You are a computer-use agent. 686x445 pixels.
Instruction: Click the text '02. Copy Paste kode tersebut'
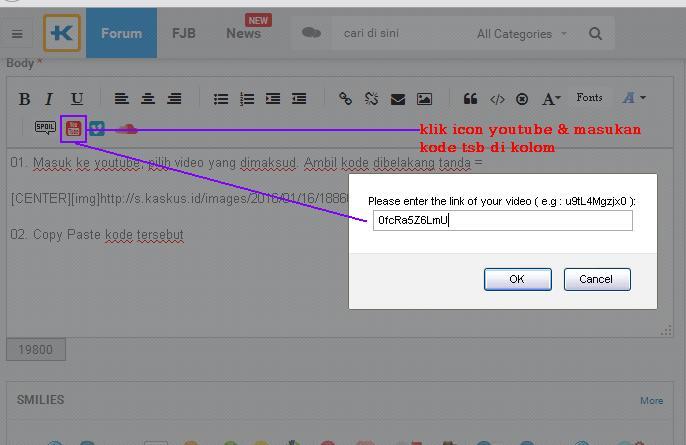(97, 235)
